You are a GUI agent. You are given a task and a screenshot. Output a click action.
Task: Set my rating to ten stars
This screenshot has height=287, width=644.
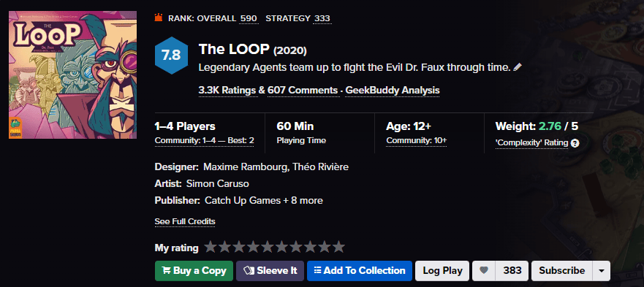tap(338, 247)
